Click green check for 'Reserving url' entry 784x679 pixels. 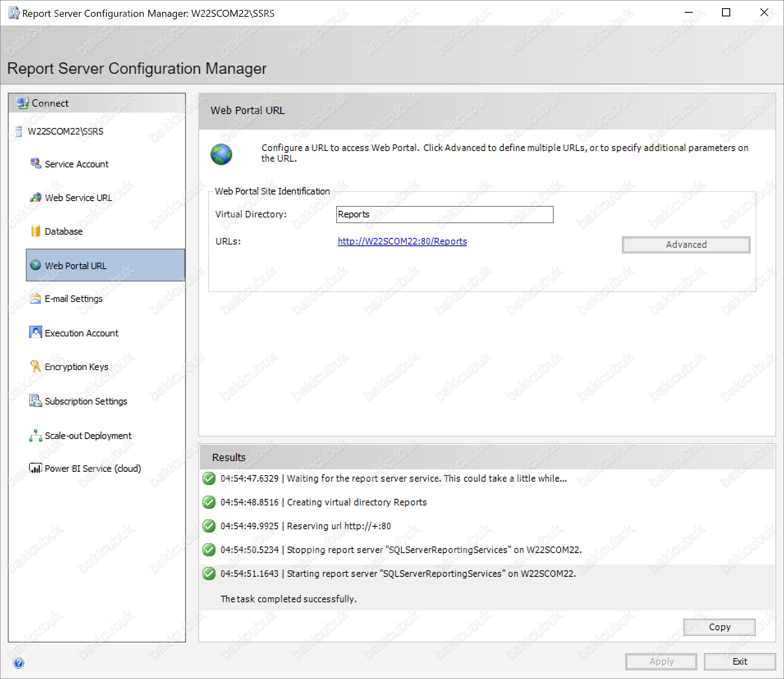pyautogui.click(x=209, y=526)
